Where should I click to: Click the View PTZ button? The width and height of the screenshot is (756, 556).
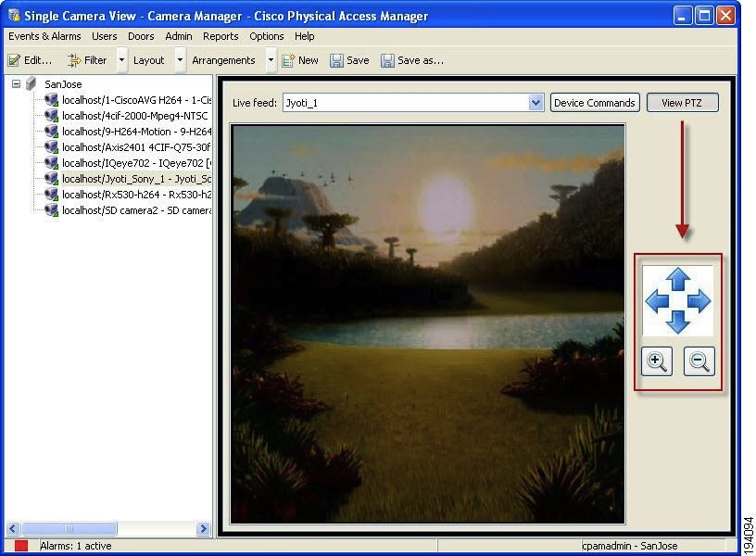682,103
